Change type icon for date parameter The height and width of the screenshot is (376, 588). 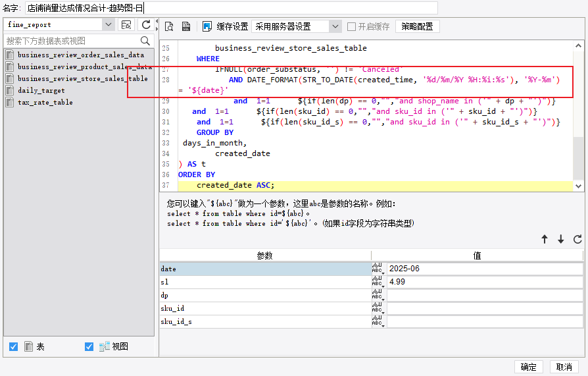(378, 269)
